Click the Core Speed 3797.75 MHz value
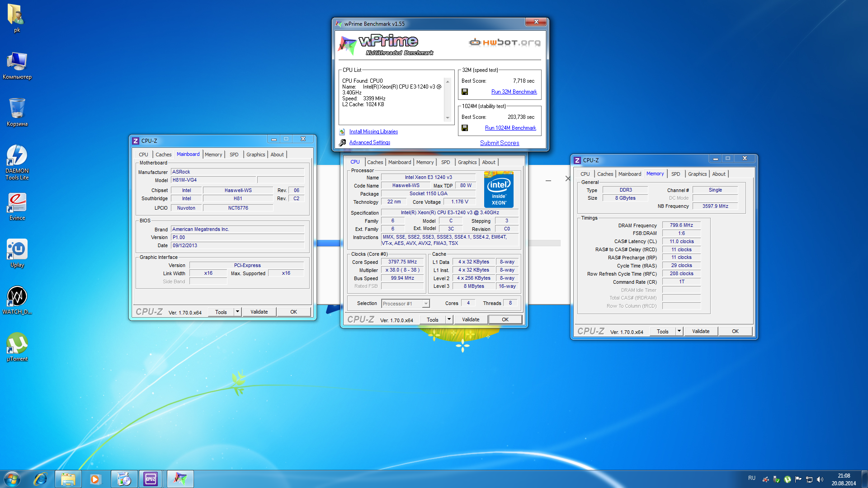The image size is (868, 488). click(x=402, y=262)
